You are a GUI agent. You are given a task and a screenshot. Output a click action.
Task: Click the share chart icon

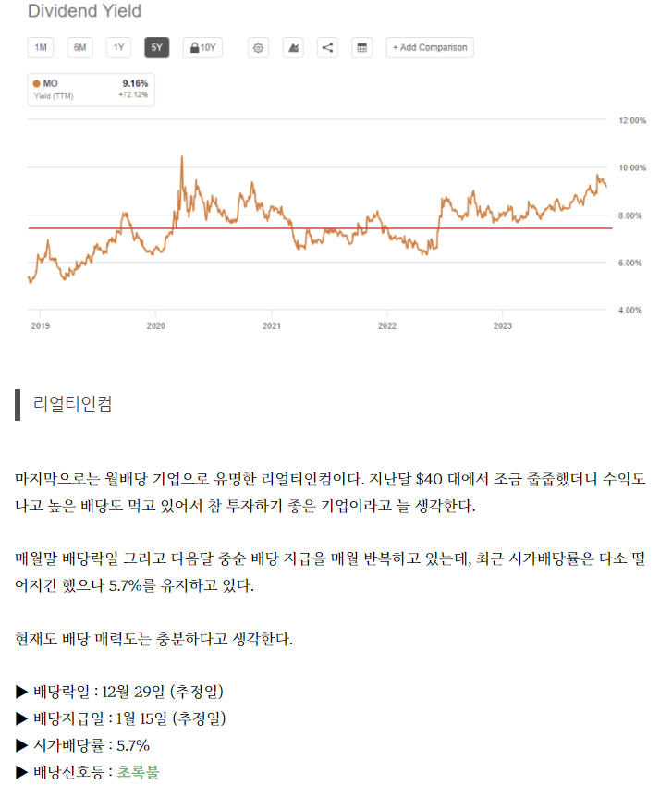[328, 47]
